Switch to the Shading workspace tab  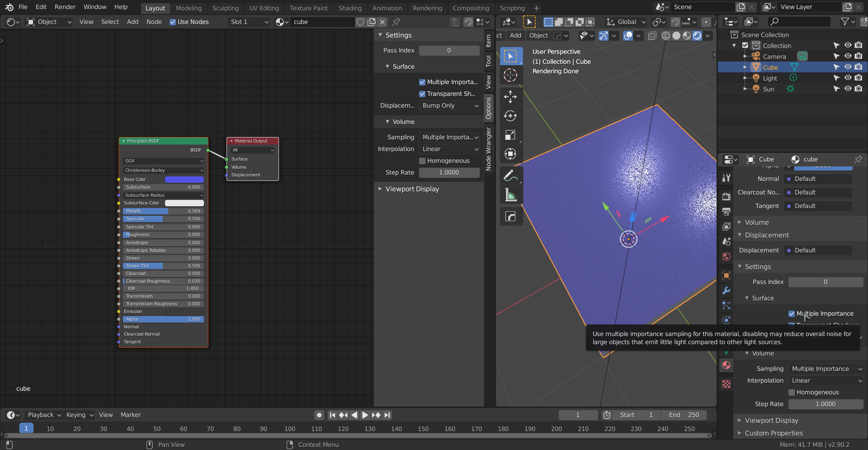349,8
